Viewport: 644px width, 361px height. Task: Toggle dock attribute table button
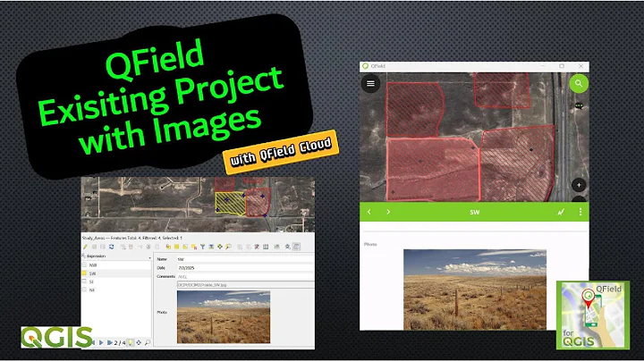tap(296, 247)
